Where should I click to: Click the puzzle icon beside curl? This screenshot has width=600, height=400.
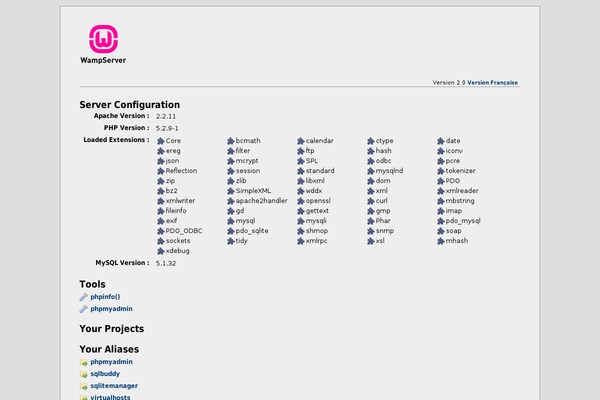(x=371, y=201)
